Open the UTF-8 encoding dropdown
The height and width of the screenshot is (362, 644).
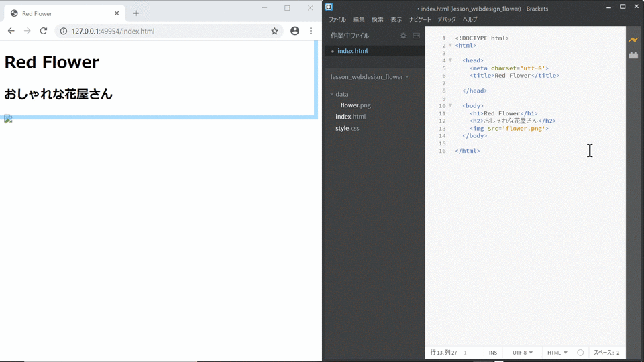pos(523,353)
